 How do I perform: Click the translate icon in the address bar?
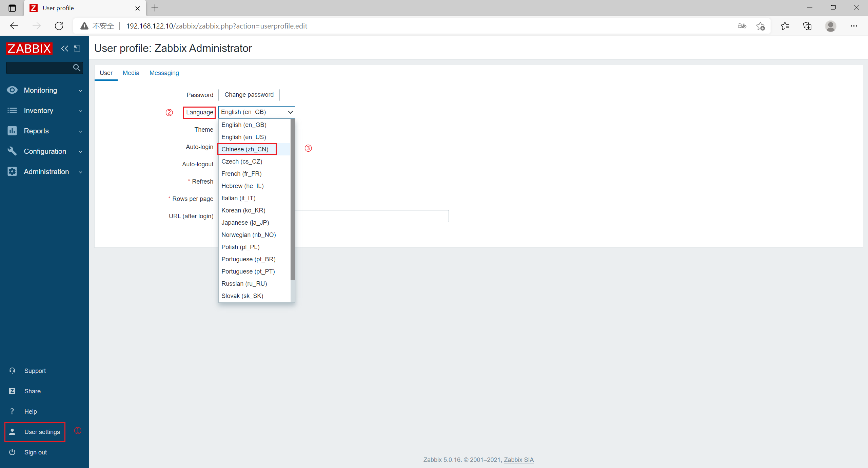coord(742,26)
